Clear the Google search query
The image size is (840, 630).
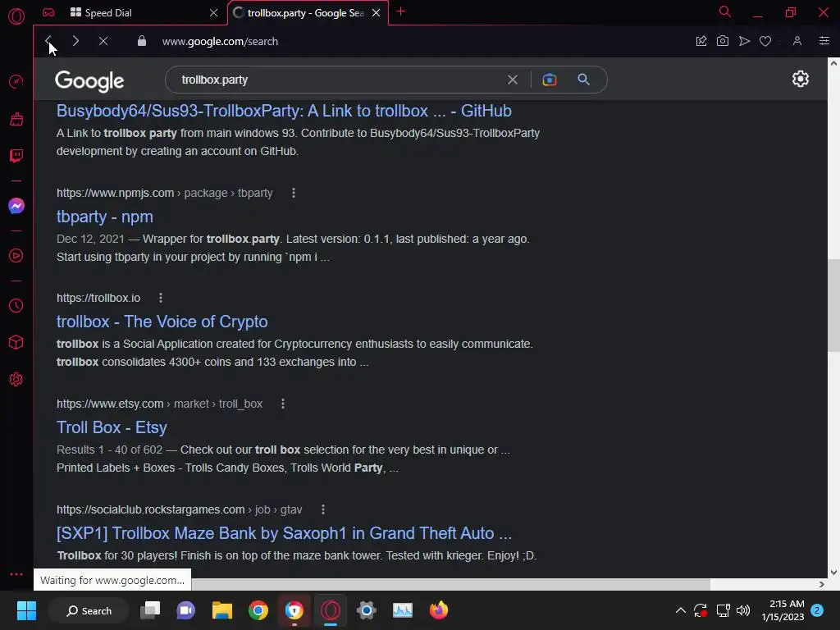[x=513, y=80]
